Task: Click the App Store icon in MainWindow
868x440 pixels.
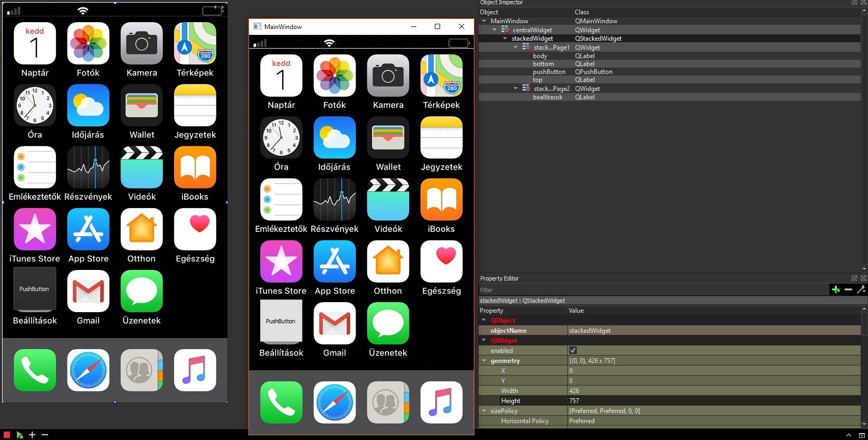Action: (x=335, y=261)
